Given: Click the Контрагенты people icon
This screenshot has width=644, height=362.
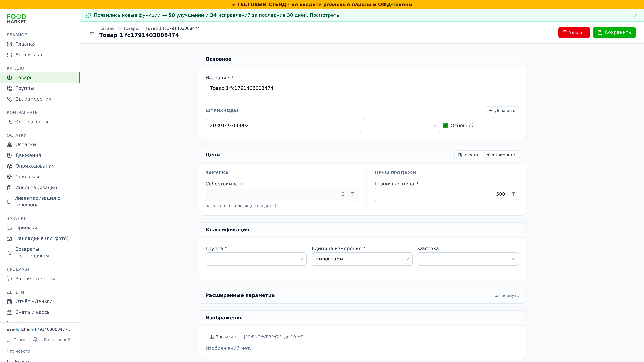Looking at the screenshot, I should click(9, 122).
